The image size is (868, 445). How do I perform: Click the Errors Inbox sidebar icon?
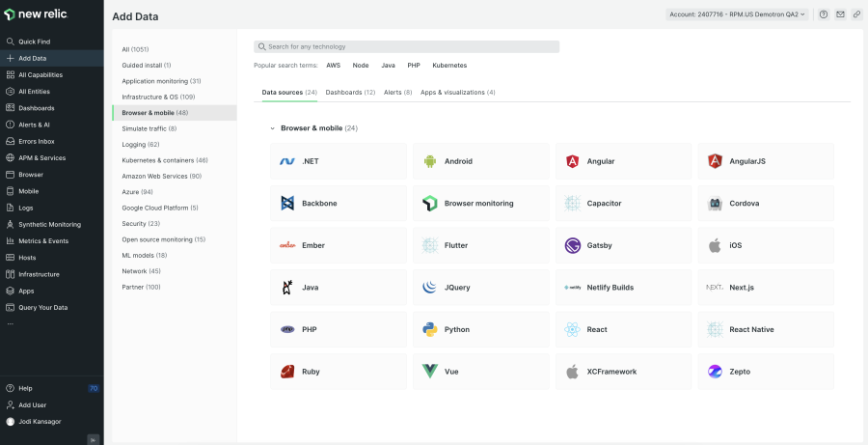pyautogui.click(x=10, y=141)
